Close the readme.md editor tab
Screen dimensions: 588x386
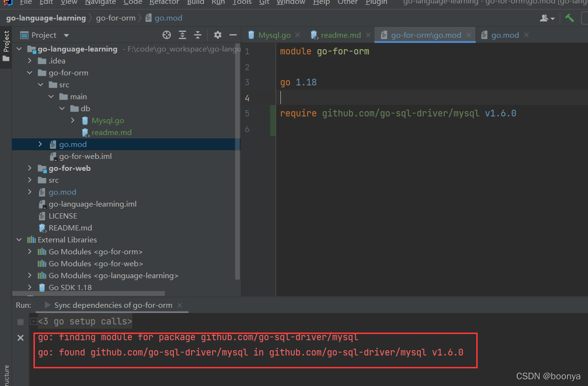click(368, 35)
